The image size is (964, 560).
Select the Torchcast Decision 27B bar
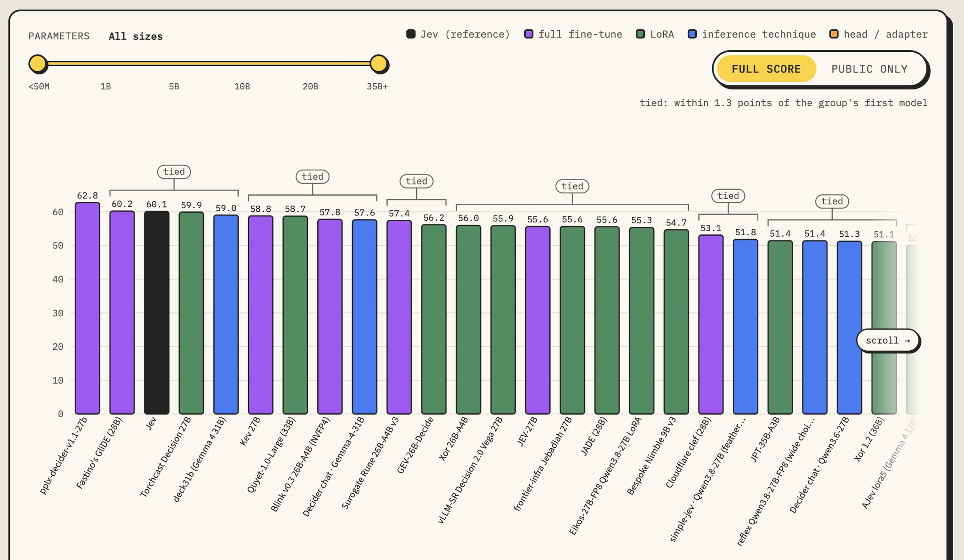[191, 313]
